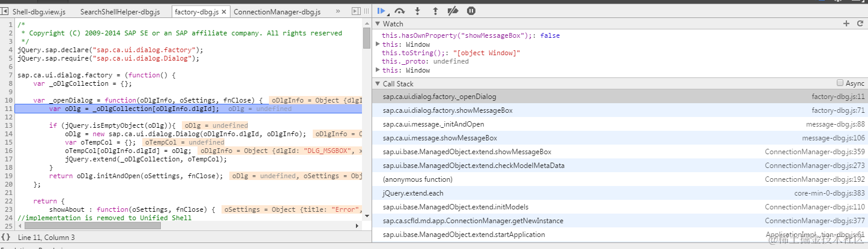The image size is (868, 249).
Task: Click the Line 11, Column 3 status text
Action: point(46,238)
